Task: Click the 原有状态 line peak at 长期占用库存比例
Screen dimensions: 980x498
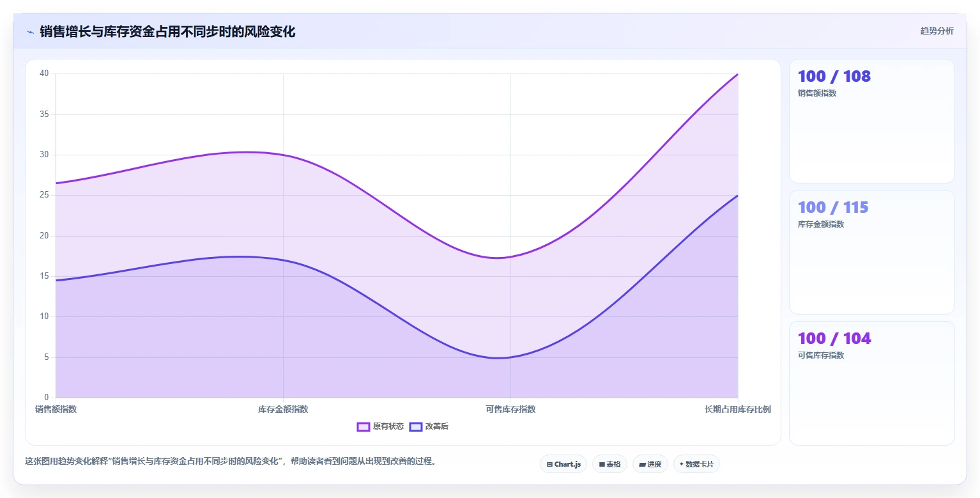Action: [x=737, y=74]
